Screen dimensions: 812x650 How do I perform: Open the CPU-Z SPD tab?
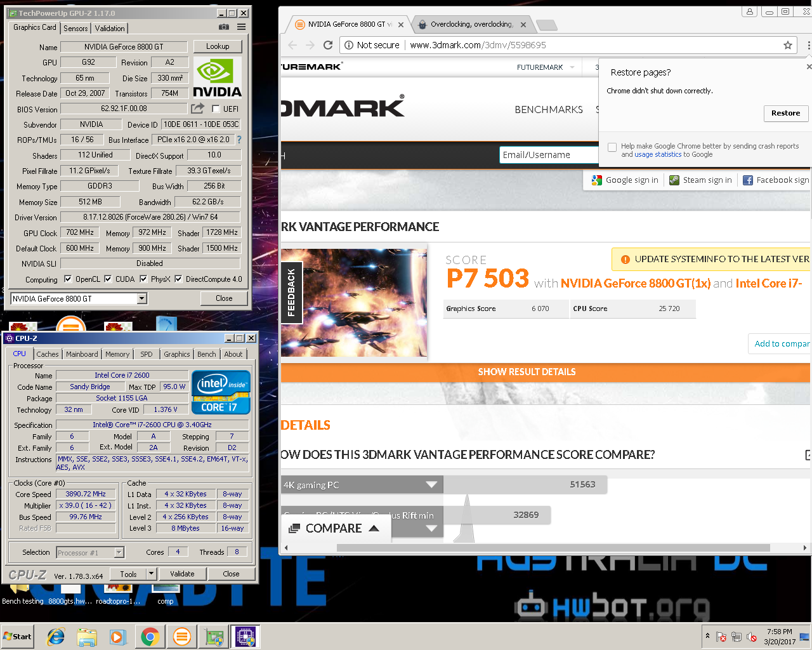pos(147,354)
